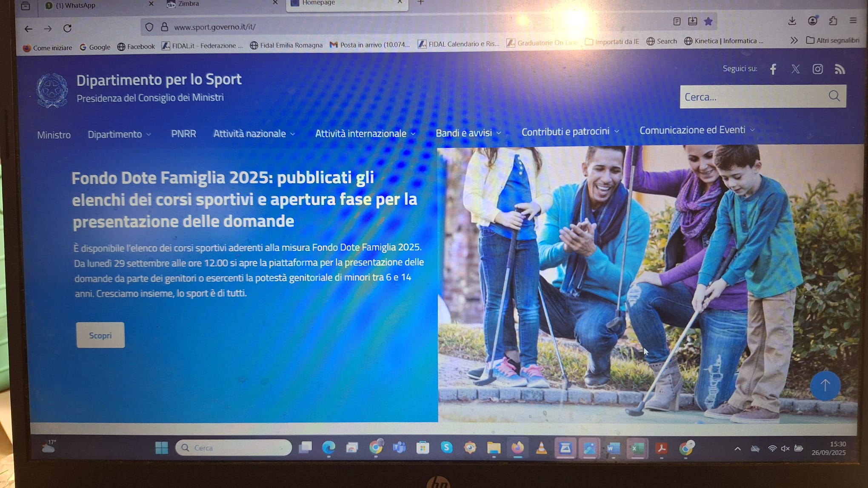Open the Ministro menu item
This screenshot has height=488, width=868.
(x=54, y=135)
